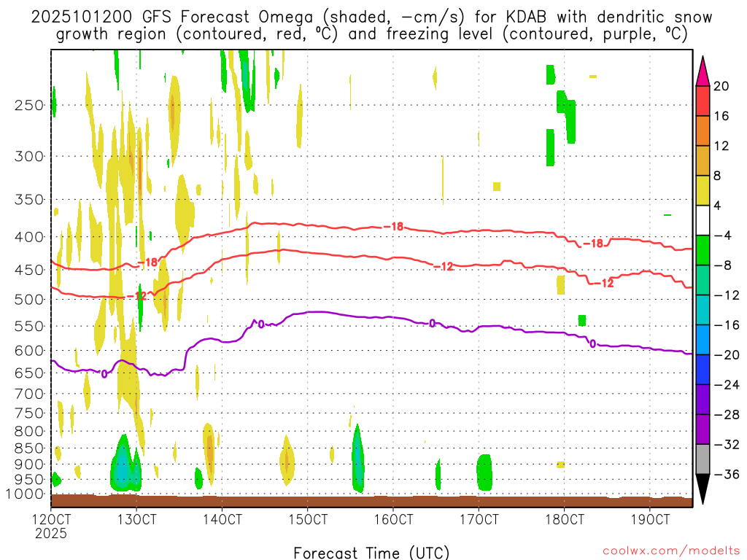The width and height of the screenshot is (747, 560).
Task: Click the 140CT time axis label
Action: [222, 519]
